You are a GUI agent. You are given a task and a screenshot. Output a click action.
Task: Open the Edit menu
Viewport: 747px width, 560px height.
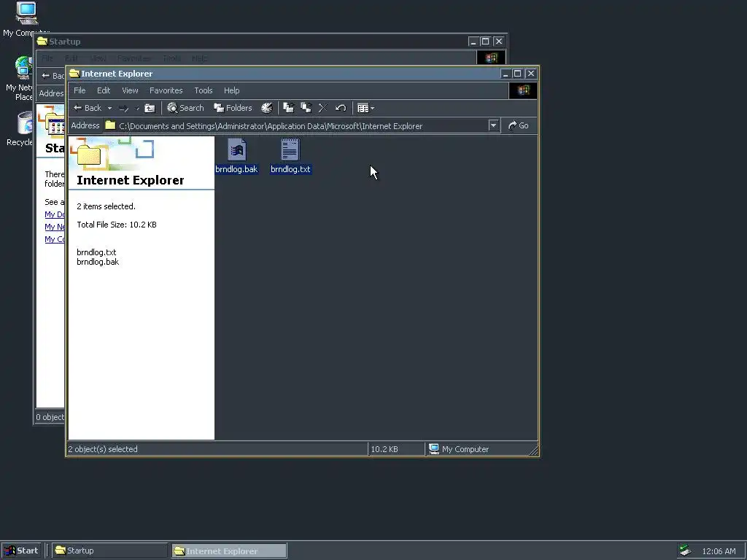(104, 90)
